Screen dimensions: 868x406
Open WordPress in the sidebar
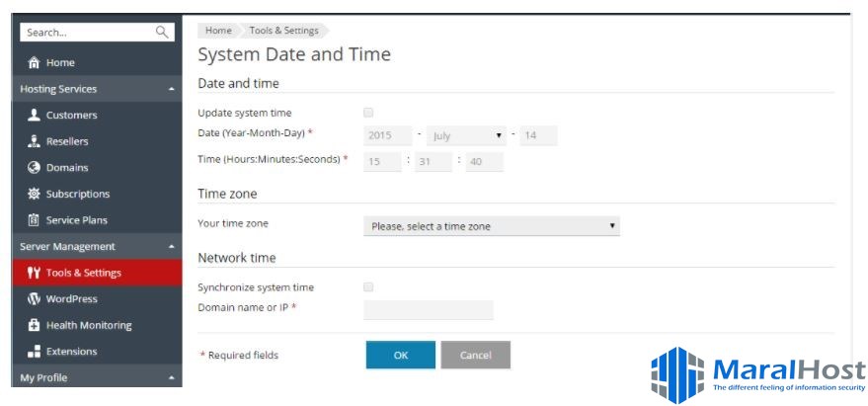click(97, 298)
